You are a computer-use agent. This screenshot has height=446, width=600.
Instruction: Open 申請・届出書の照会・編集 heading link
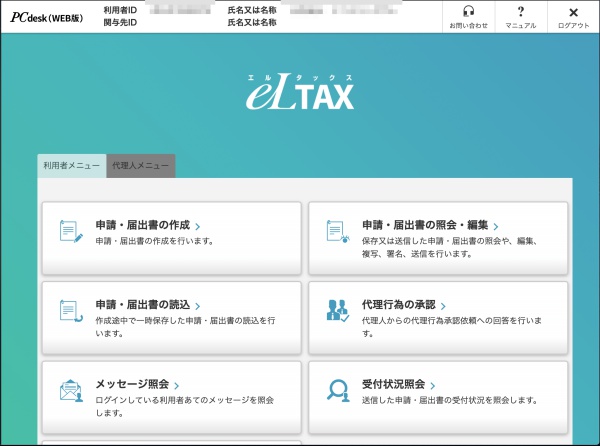point(425,225)
